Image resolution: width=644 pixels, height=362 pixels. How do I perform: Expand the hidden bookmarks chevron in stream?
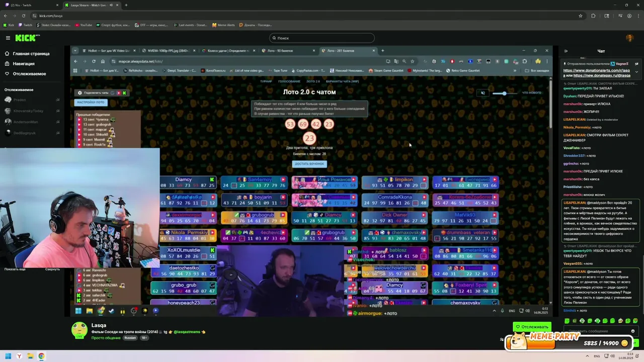click(515, 70)
